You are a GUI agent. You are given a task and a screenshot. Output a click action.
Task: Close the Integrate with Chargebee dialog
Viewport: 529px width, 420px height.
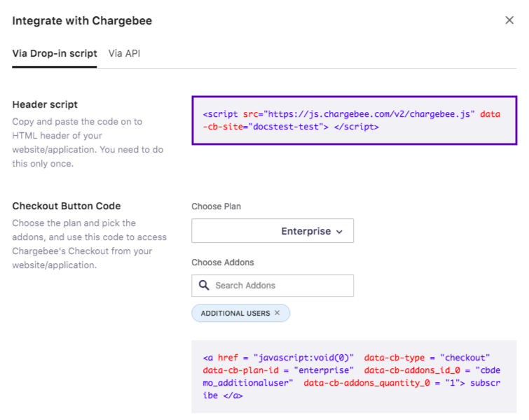tap(509, 20)
